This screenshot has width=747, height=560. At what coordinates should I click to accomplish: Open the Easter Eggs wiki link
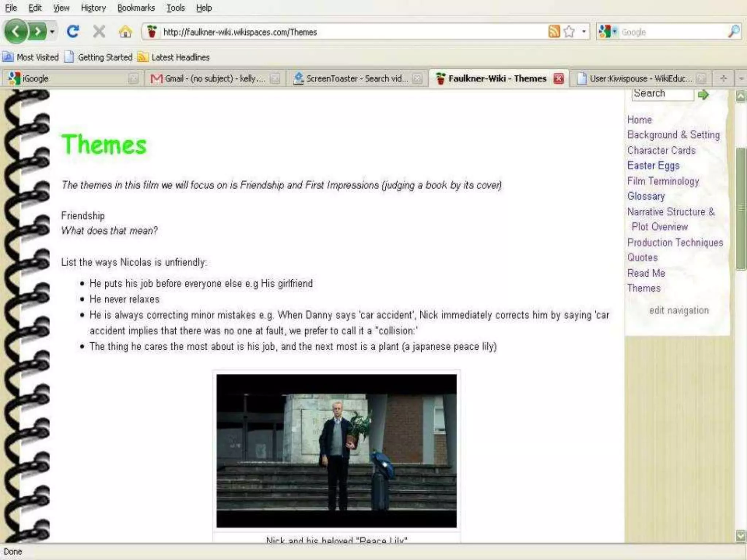click(x=653, y=166)
